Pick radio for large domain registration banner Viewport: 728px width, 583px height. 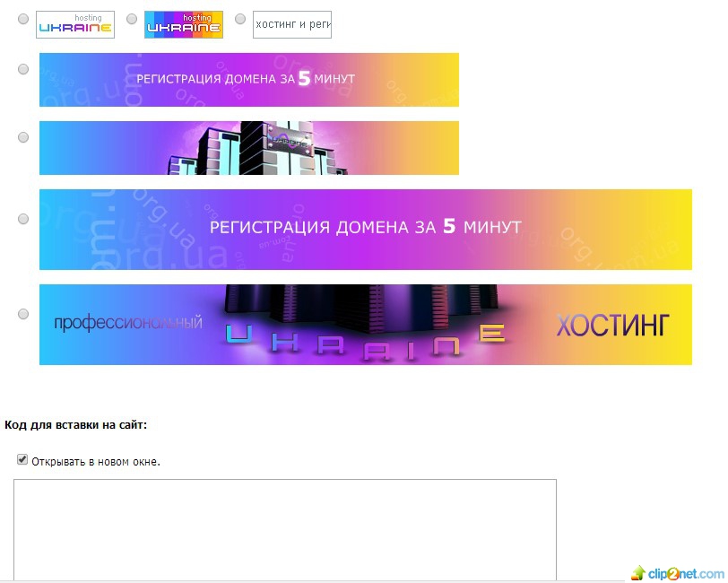23,219
